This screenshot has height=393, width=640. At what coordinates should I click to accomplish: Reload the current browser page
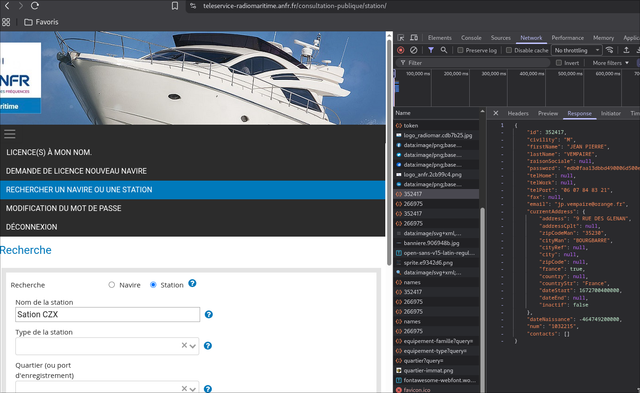point(35,6)
